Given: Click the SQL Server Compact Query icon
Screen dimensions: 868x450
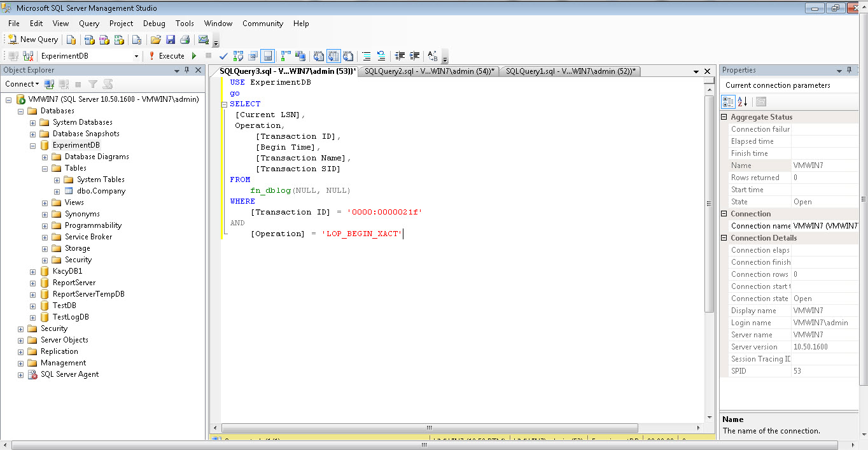Looking at the screenshot, I should pos(137,39).
